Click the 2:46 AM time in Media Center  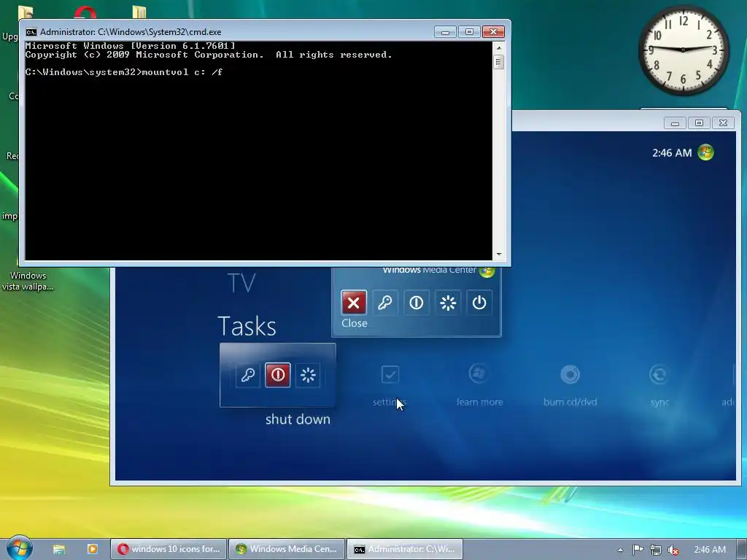672,153
